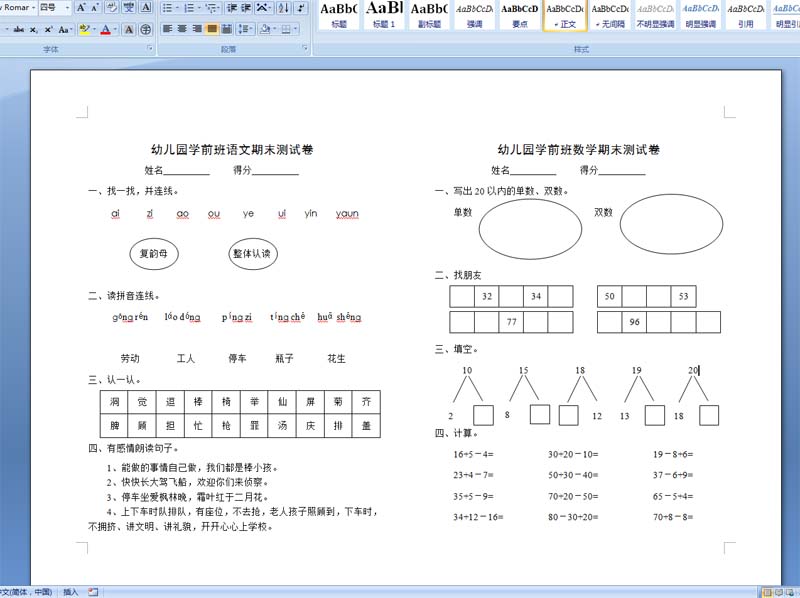Open the Paragraph dialog launcher (段落)
Screen dimensions: 800x598
click(305, 48)
